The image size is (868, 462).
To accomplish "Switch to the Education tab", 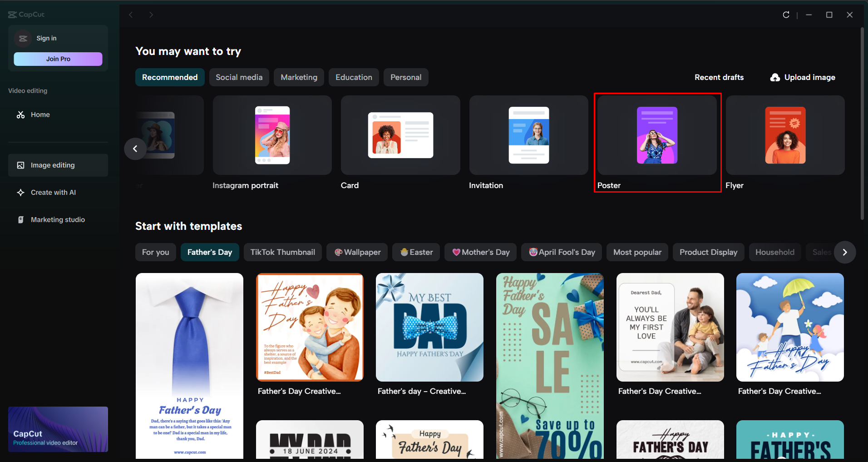I will [x=354, y=77].
